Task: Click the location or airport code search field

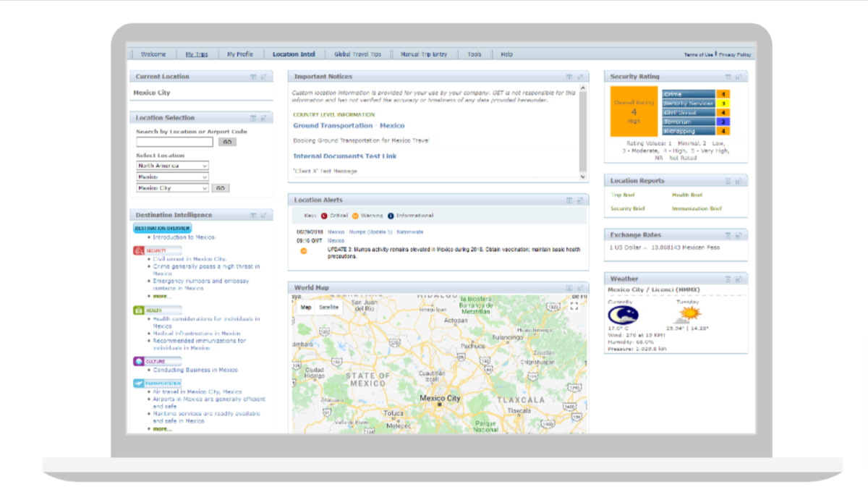Action: [x=174, y=142]
